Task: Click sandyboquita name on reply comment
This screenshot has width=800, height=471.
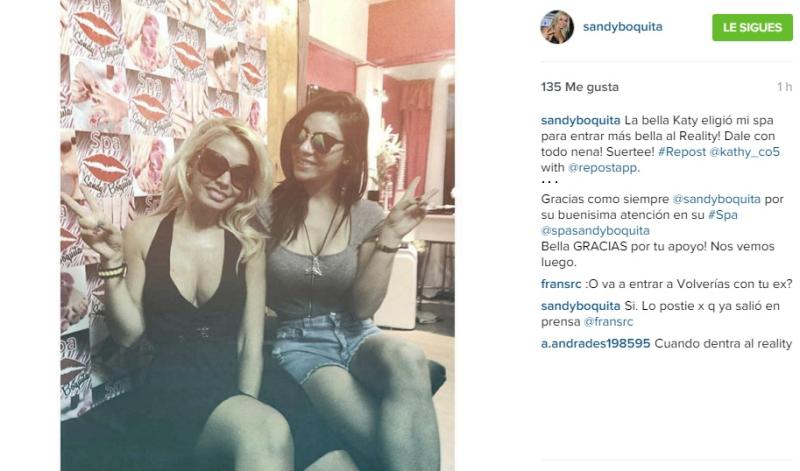Action: coord(581,306)
